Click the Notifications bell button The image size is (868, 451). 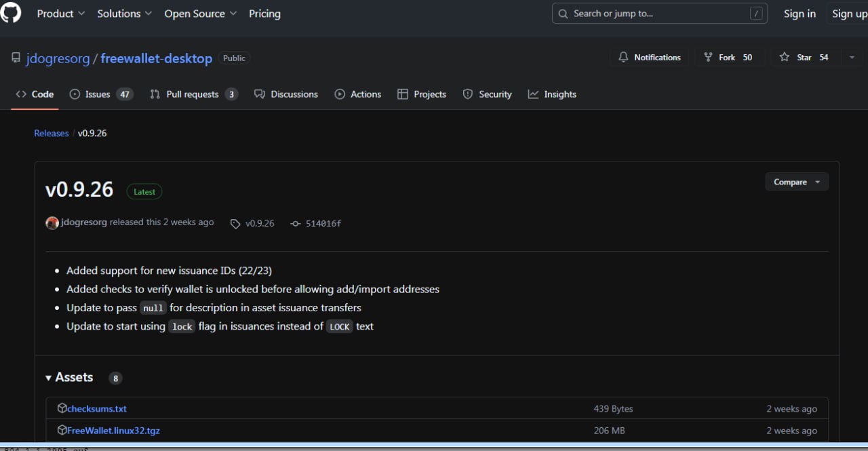649,58
